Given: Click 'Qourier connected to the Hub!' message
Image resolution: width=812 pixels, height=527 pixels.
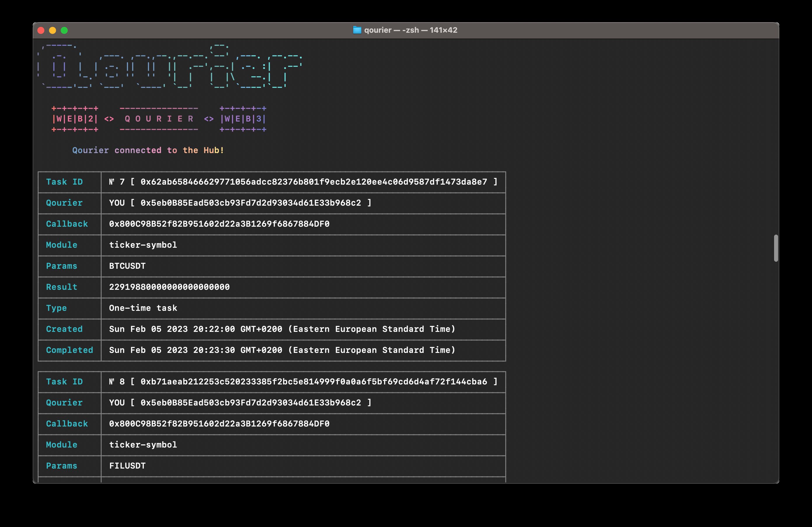Looking at the screenshot, I should 148,150.
